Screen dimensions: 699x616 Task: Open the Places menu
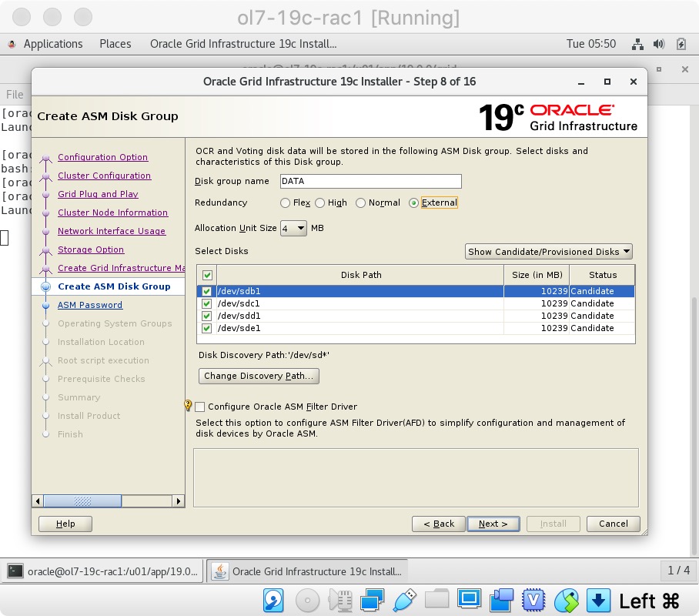(115, 44)
